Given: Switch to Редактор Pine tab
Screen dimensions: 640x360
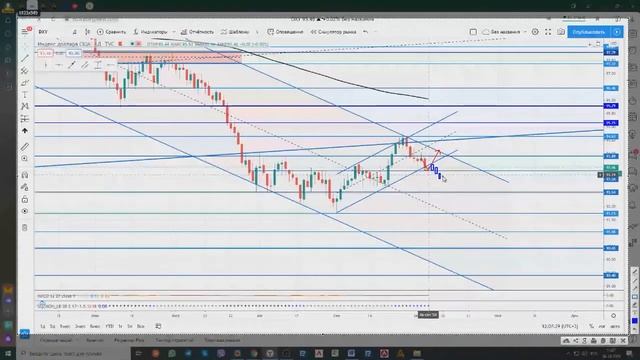Looking at the screenshot, I should click(129, 340).
